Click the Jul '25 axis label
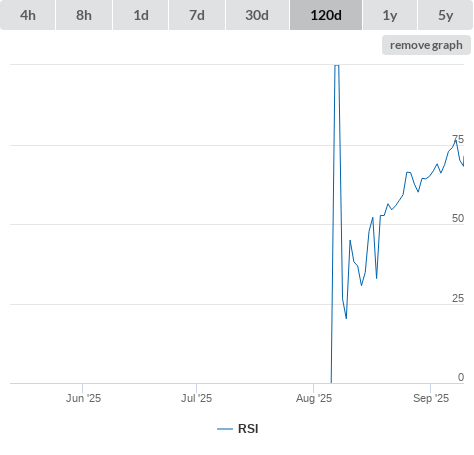This screenshot has height=455, width=474. (196, 398)
